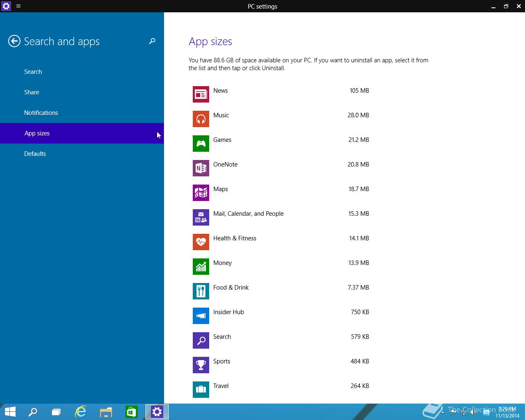Open the Search settings category
The height and width of the screenshot is (420, 525).
pyautogui.click(x=82, y=72)
